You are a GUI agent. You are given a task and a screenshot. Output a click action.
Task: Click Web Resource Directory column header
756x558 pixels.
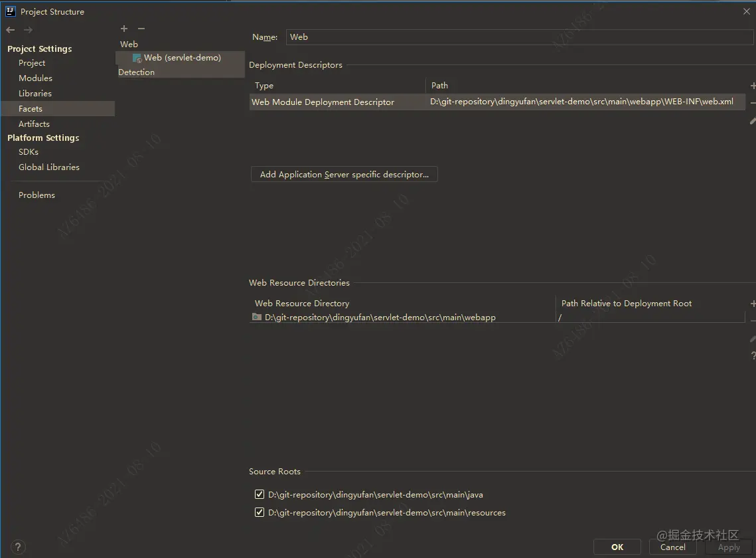pos(302,303)
